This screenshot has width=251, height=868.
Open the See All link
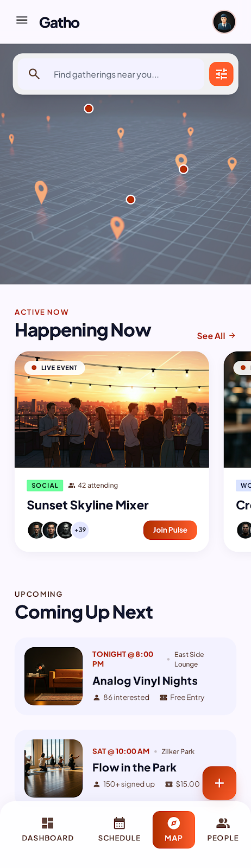[x=216, y=336]
